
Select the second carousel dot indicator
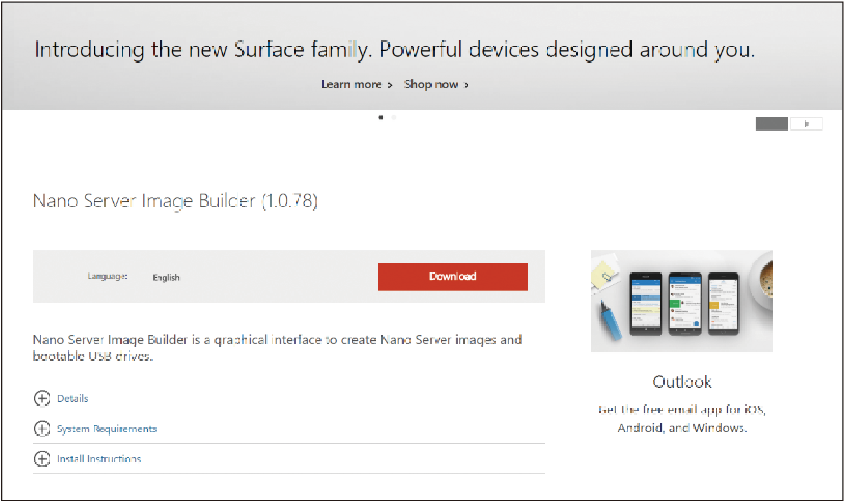[x=394, y=117]
